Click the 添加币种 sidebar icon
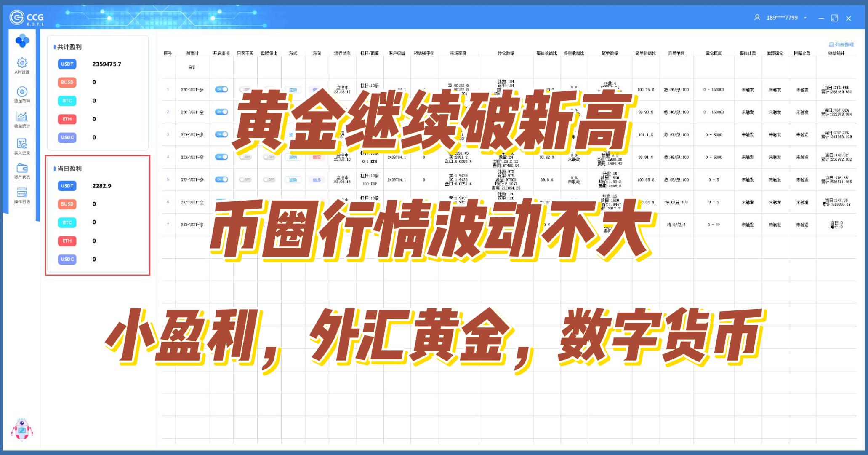This screenshot has width=868, height=455. pos(22,92)
